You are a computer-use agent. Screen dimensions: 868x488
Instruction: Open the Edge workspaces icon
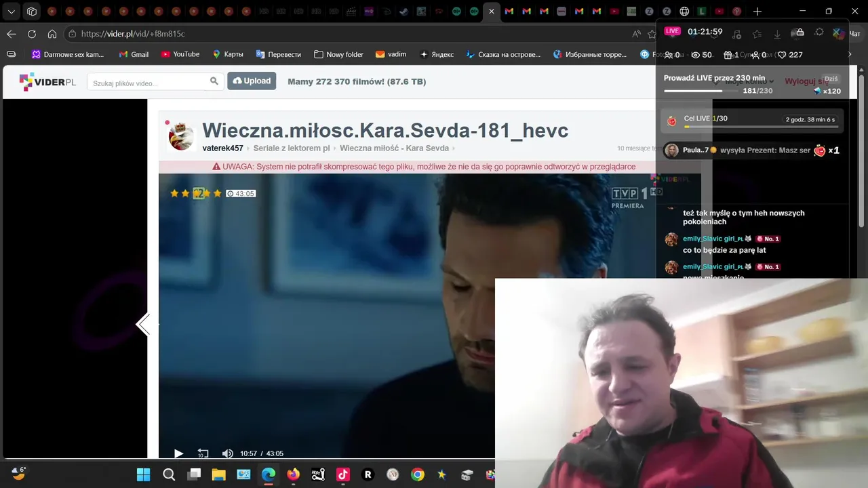pos(32,12)
